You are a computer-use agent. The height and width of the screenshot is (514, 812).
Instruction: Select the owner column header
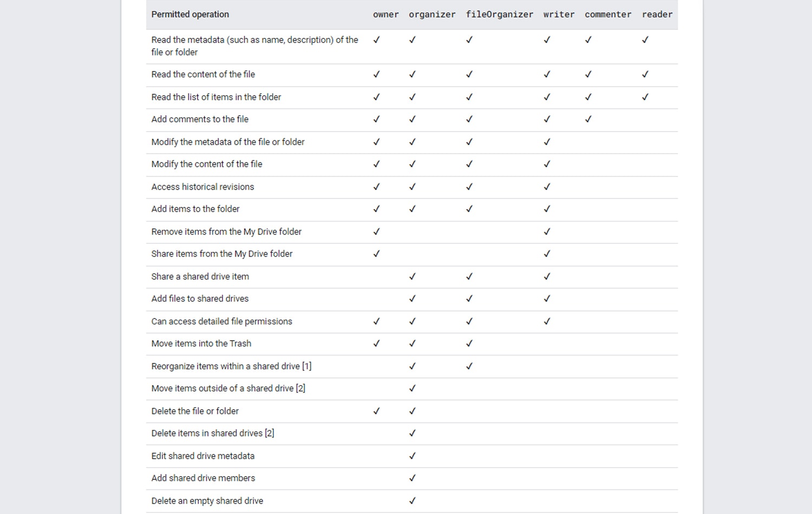click(x=385, y=15)
